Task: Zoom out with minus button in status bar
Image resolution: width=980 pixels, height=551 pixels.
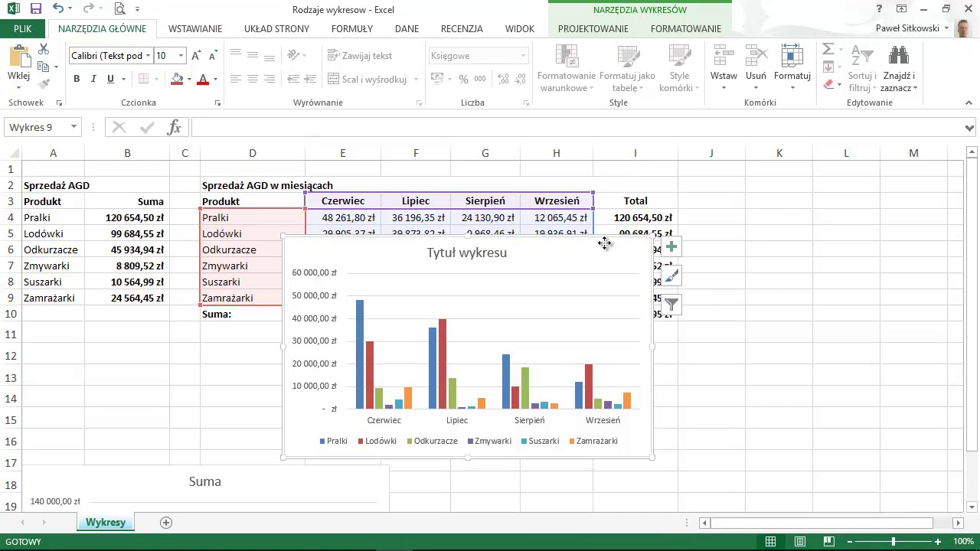Action: [850, 542]
